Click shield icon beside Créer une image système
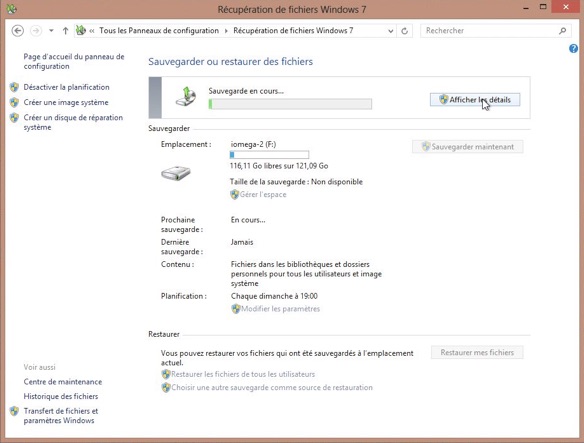The height and width of the screenshot is (443, 584). click(x=15, y=102)
